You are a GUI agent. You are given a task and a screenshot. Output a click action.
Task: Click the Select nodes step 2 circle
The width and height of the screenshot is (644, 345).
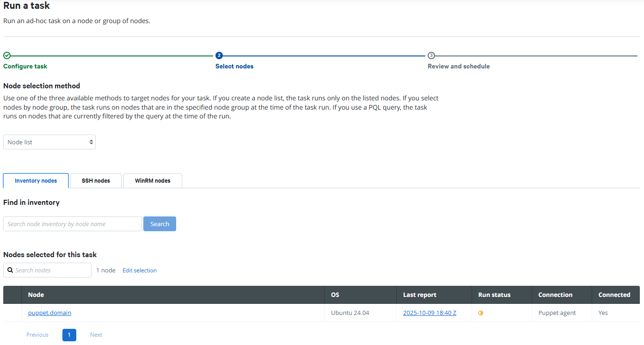[x=219, y=55]
